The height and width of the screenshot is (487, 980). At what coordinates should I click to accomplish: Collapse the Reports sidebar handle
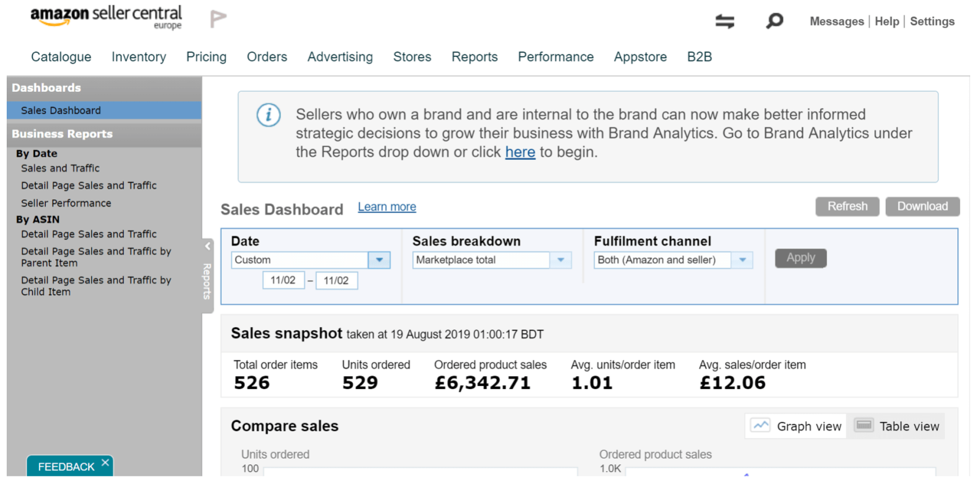coord(208,276)
